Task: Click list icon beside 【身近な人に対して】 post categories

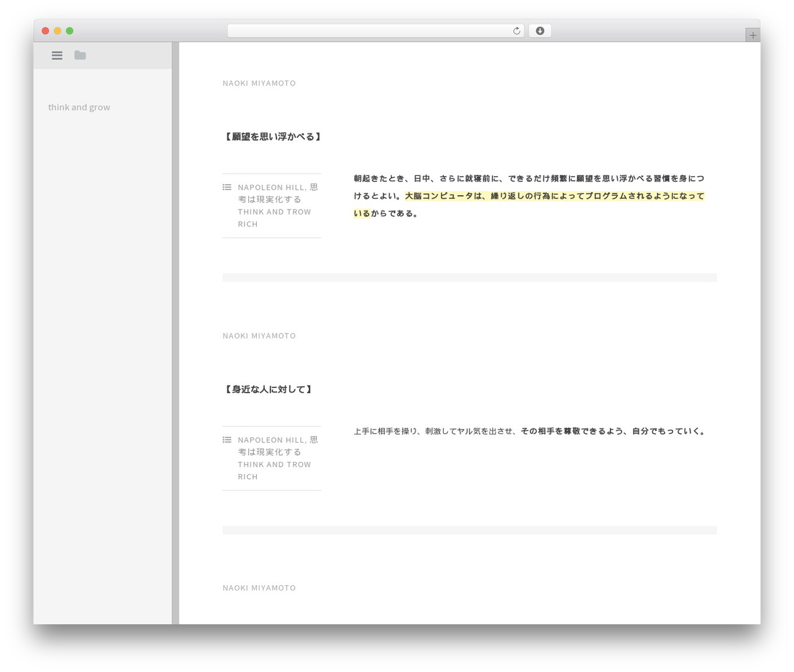Action: coord(227,440)
